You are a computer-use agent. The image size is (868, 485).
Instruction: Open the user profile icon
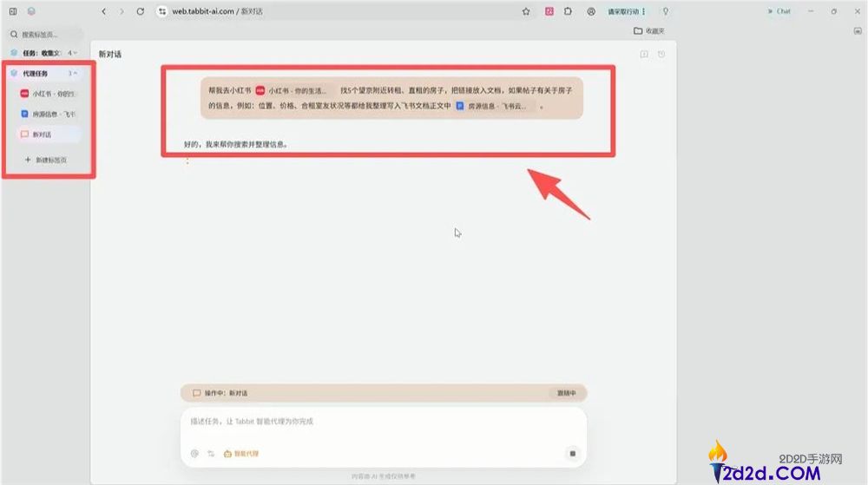(x=591, y=11)
